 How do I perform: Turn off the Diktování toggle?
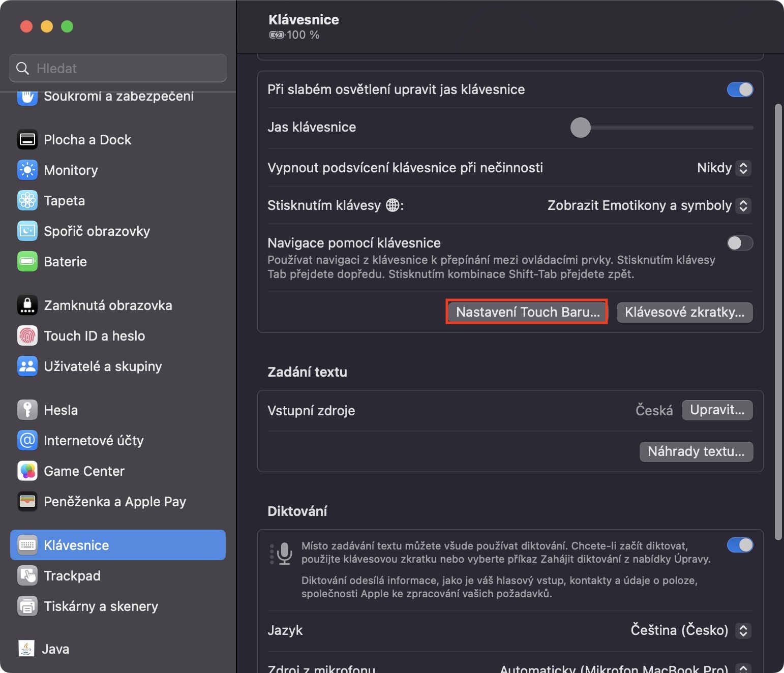click(x=740, y=545)
